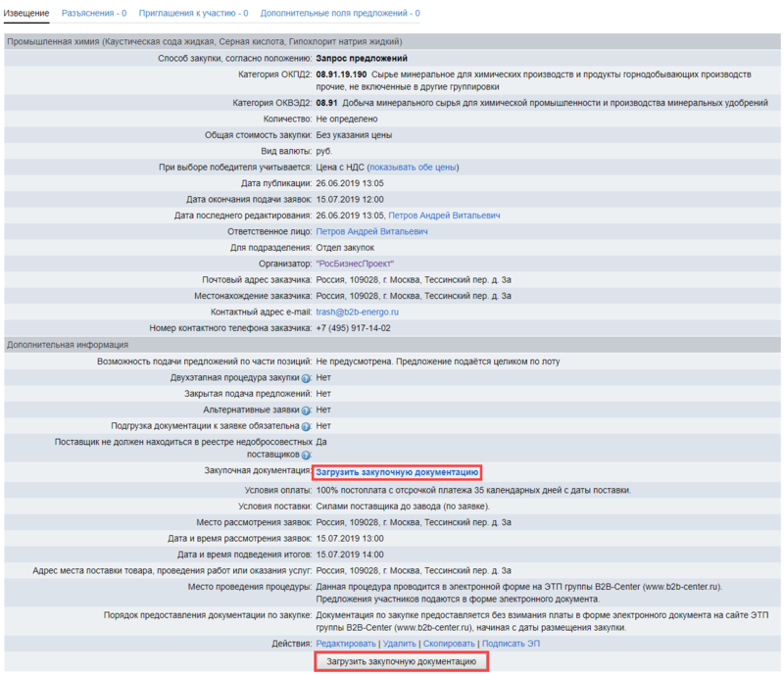The width and height of the screenshot is (784, 675).
Task: Click the trash@b2b-energo.ru email link
Action: tap(357, 312)
